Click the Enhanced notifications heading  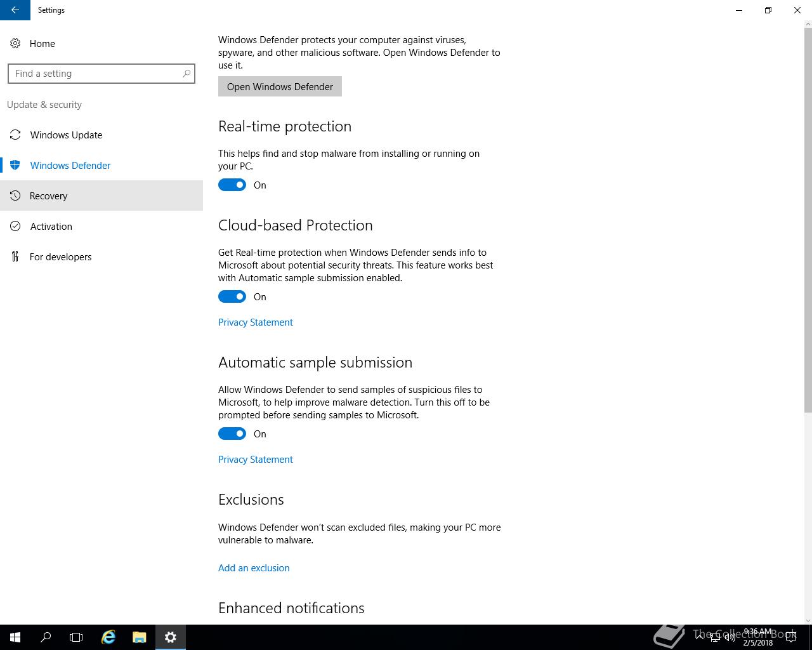pos(291,607)
